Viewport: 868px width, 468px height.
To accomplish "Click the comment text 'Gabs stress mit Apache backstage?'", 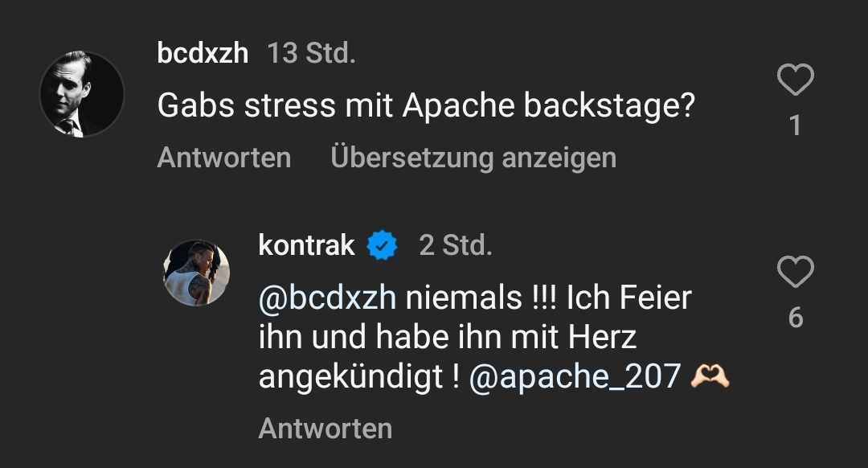I will (x=425, y=106).
